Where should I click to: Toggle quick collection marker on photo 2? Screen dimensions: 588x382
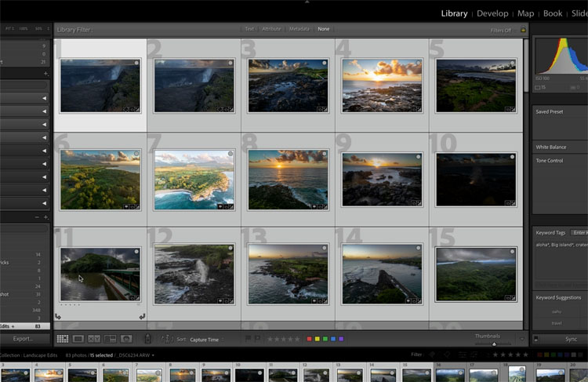click(230, 63)
